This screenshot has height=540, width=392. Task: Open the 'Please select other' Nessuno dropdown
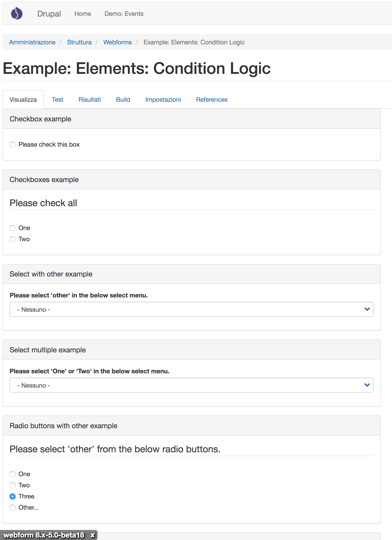tap(192, 309)
